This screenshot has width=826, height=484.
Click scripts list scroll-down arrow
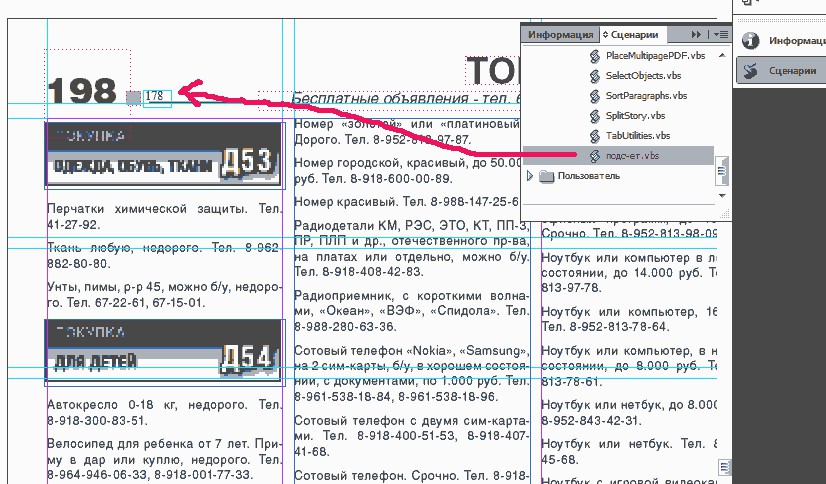722,195
